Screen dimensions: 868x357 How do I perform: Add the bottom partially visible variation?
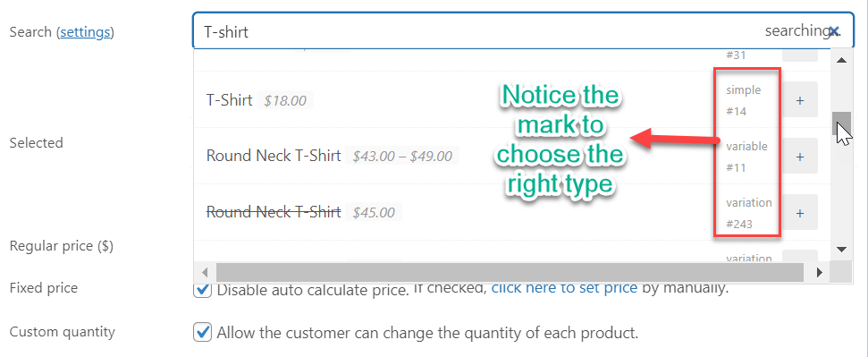pos(799,256)
